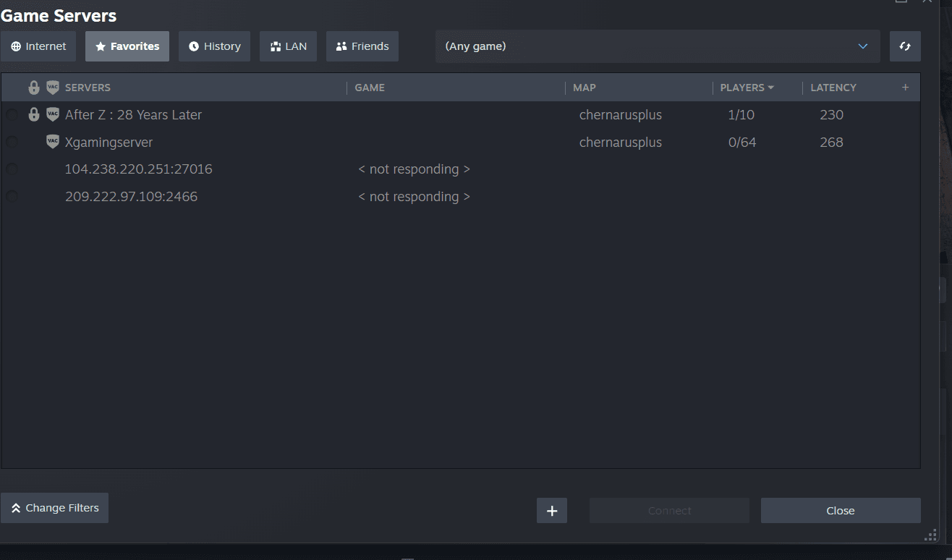Click the add column plus icon beside Latency
This screenshot has height=560, width=952.
(905, 87)
